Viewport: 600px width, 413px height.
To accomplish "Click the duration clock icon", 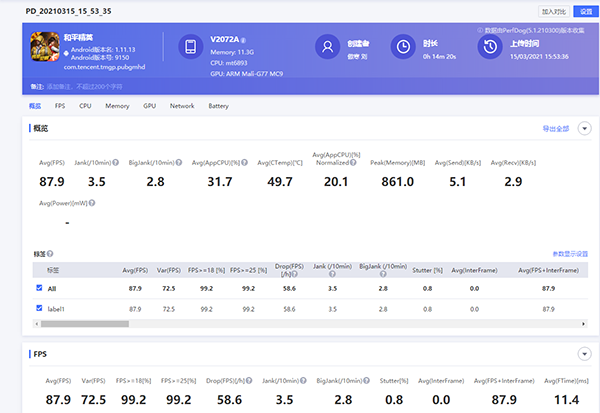I will pyautogui.click(x=402, y=47).
